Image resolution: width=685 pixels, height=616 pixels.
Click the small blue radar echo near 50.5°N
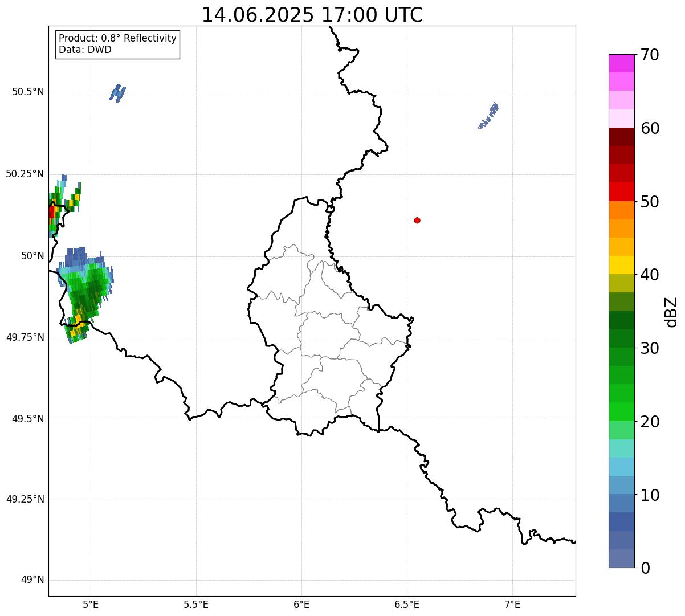tap(117, 93)
